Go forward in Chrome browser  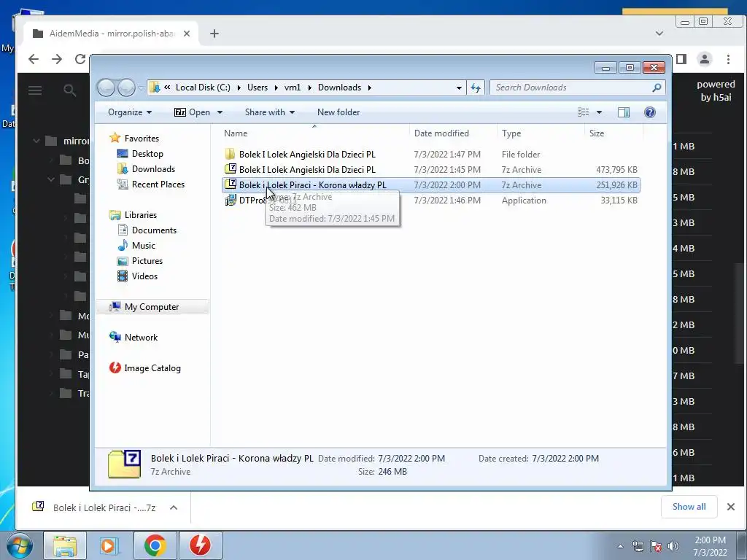pos(57,59)
